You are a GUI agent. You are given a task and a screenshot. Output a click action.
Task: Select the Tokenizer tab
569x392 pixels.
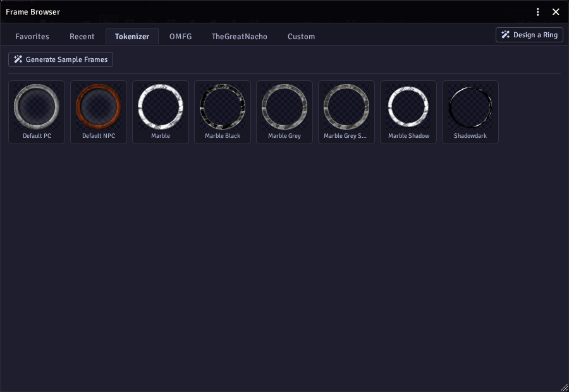pos(132,36)
